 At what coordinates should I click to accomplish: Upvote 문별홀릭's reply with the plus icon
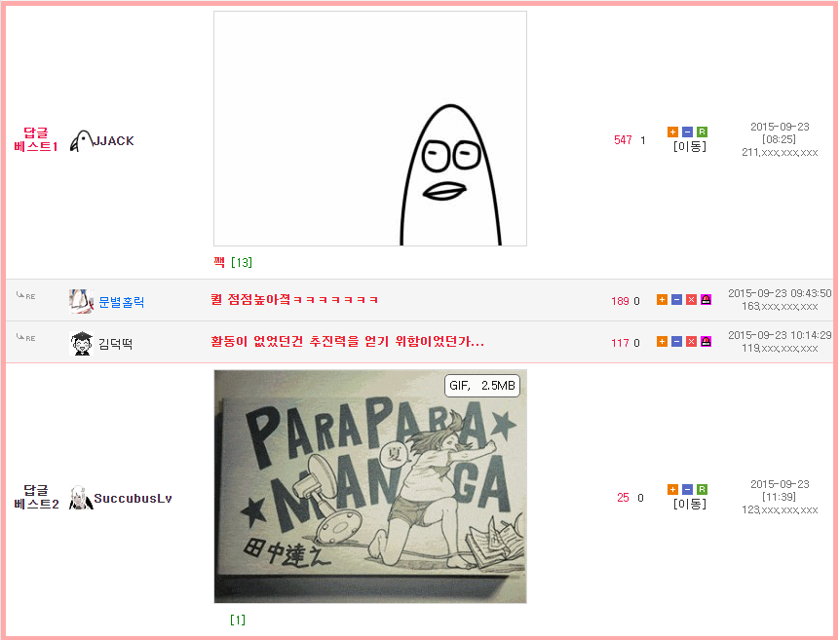pyautogui.click(x=662, y=299)
